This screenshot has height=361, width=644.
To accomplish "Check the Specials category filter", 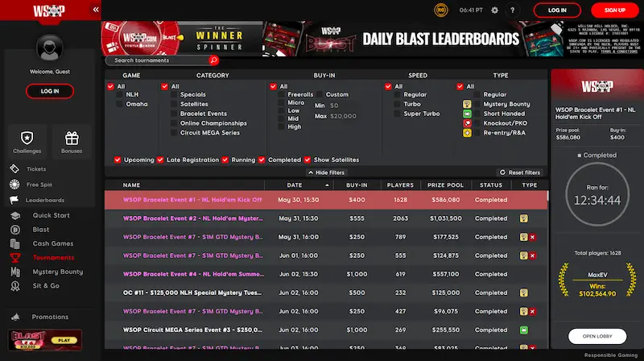I will point(174,94).
